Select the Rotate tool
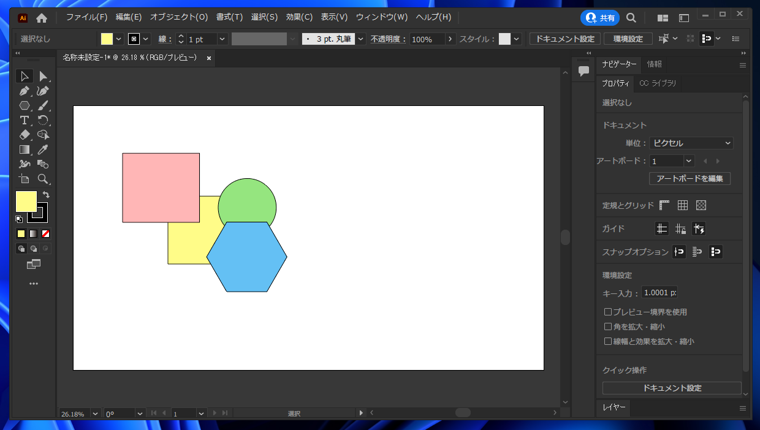760x430 pixels. click(x=43, y=120)
